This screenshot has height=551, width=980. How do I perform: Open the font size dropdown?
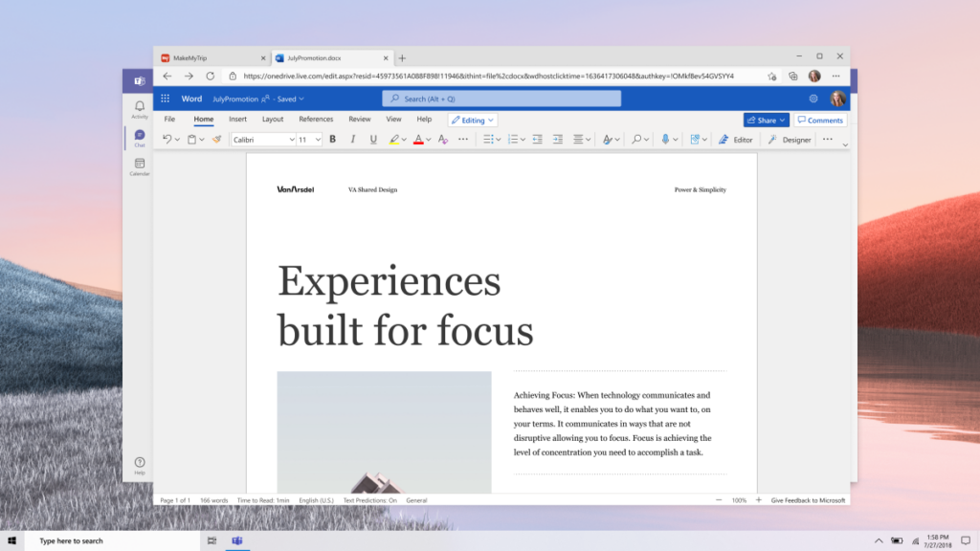point(309,139)
